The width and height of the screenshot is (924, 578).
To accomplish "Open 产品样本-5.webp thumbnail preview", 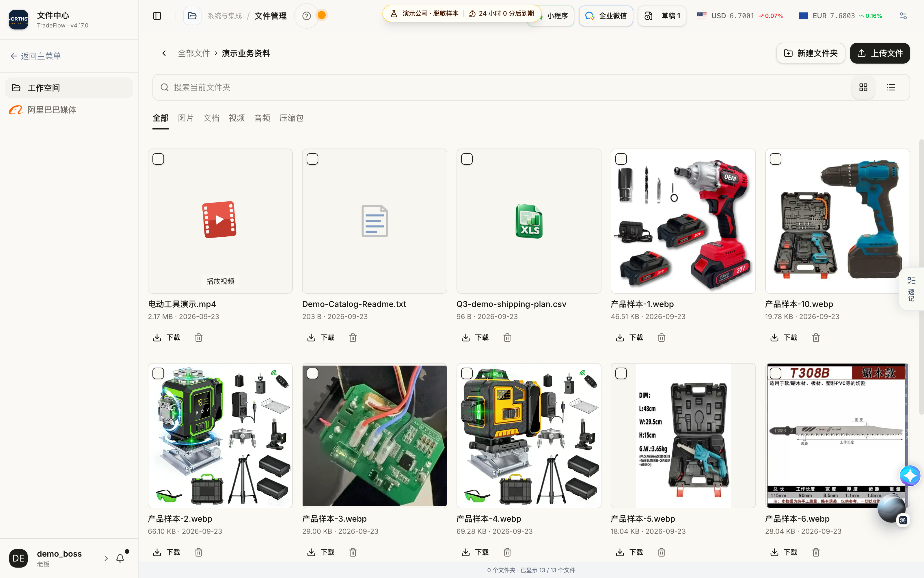I will point(683,436).
